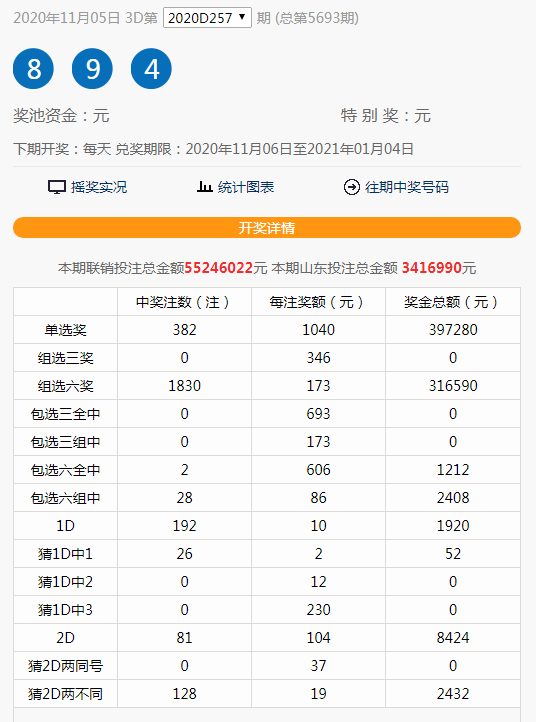This screenshot has width=536, height=722.
Task: Click the 下期开奖 redemption period line
Action: pyautogui.click(x=214, y=149)
